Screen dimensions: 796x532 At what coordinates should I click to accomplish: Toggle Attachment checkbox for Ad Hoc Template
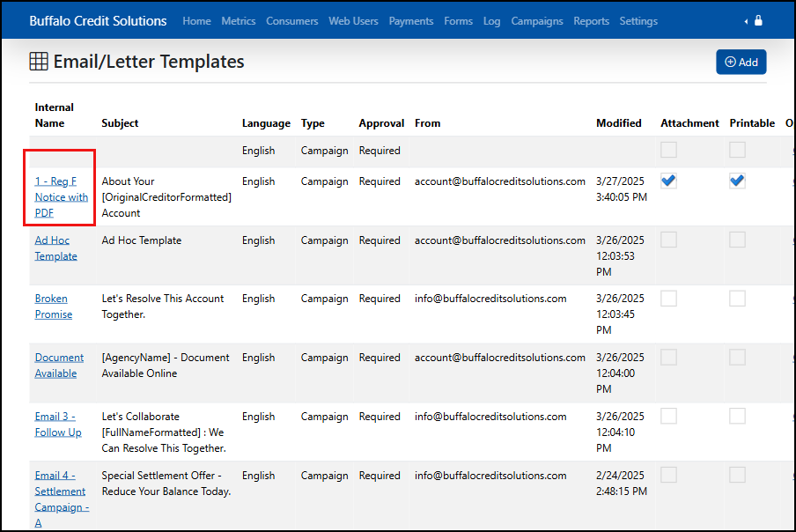[668, 240]
